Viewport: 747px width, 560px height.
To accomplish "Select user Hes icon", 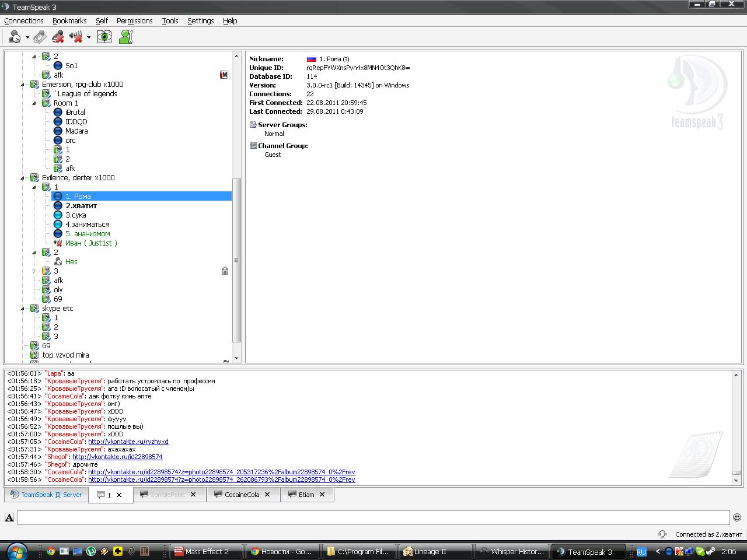I will pos(58,262).
